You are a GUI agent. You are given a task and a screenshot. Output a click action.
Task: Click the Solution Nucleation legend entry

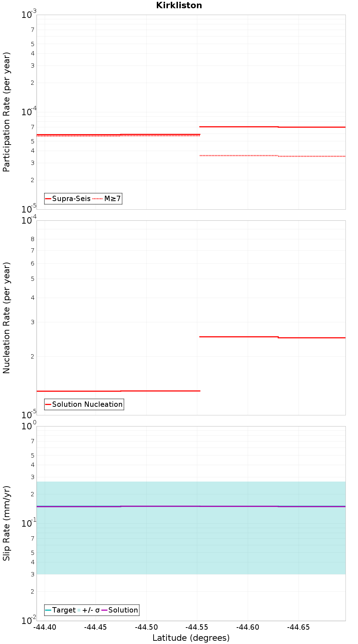coord(84,404)
